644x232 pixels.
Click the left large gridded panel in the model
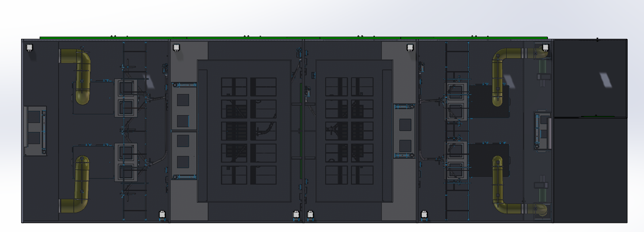point(245,131)
